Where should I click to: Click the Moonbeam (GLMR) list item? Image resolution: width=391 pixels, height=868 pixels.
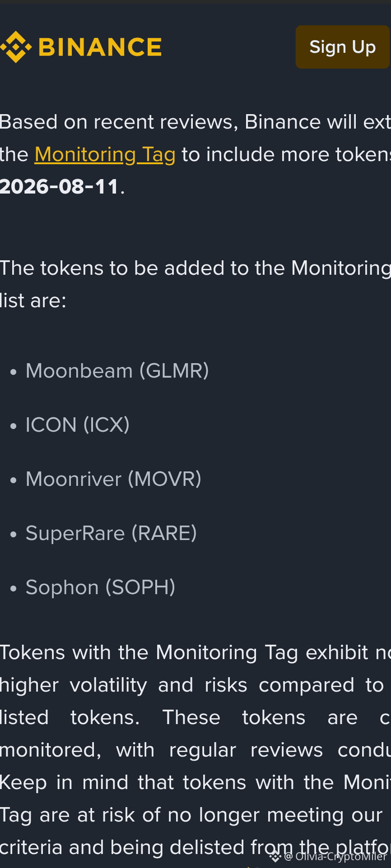117,371
